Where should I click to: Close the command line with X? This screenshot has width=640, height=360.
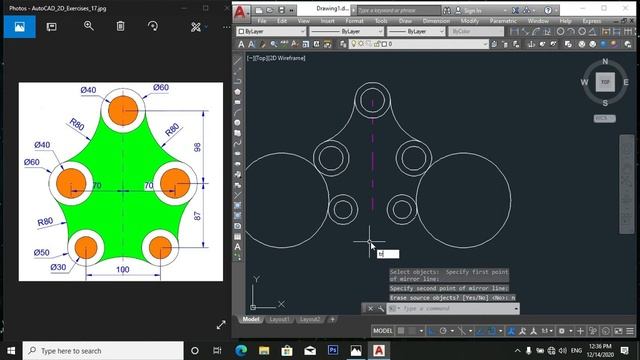point(370,309)
